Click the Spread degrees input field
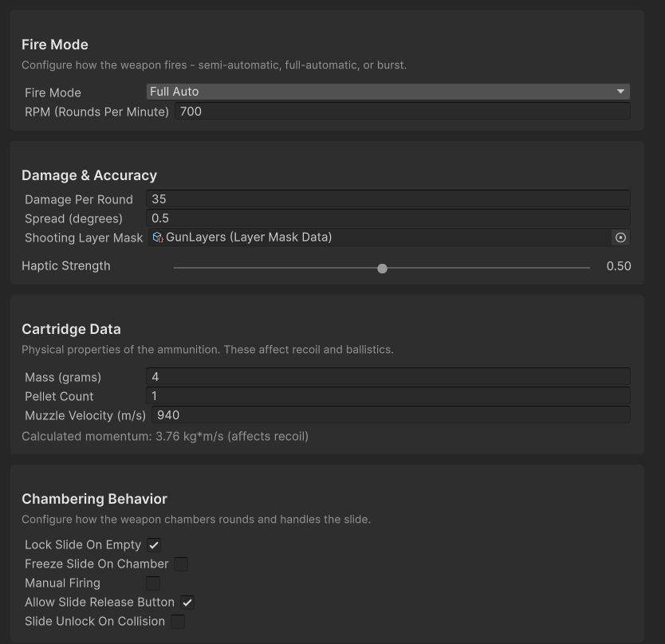The height and width of the screenshot is (644, 665). [x=388, y=218]
